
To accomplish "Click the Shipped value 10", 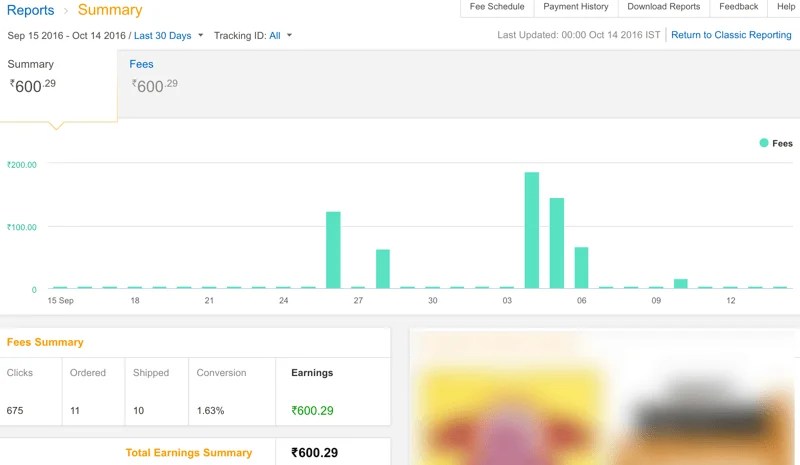I will (x=138, y=410).
